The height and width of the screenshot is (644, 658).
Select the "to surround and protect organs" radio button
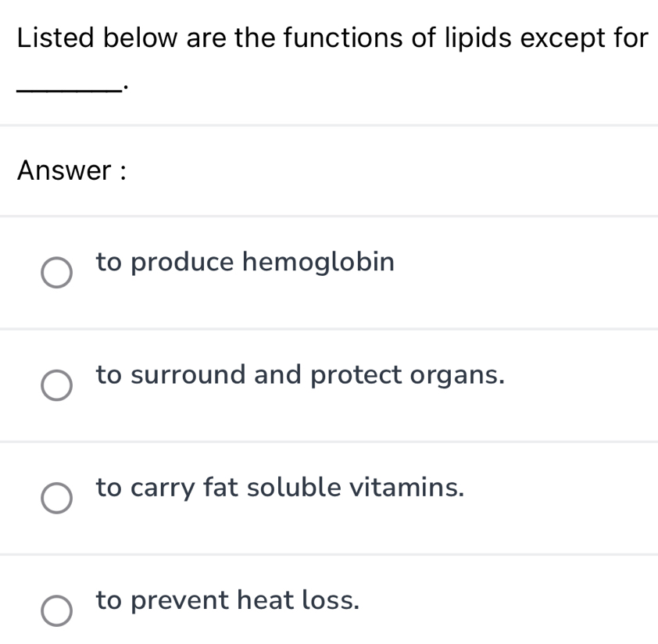point(56,385)
